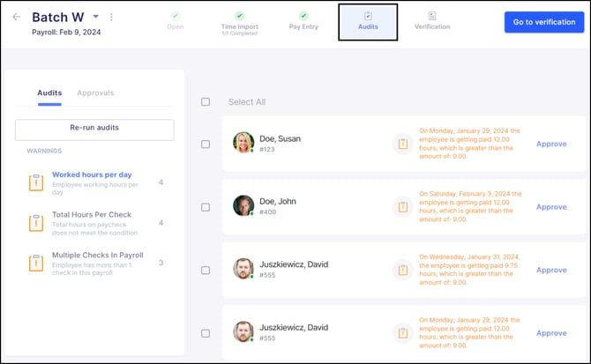Click David Juszkiewicz's photo in January 31 row
Image resolution: width=591 pixels, height=364 pixels.
pos(243,269)
